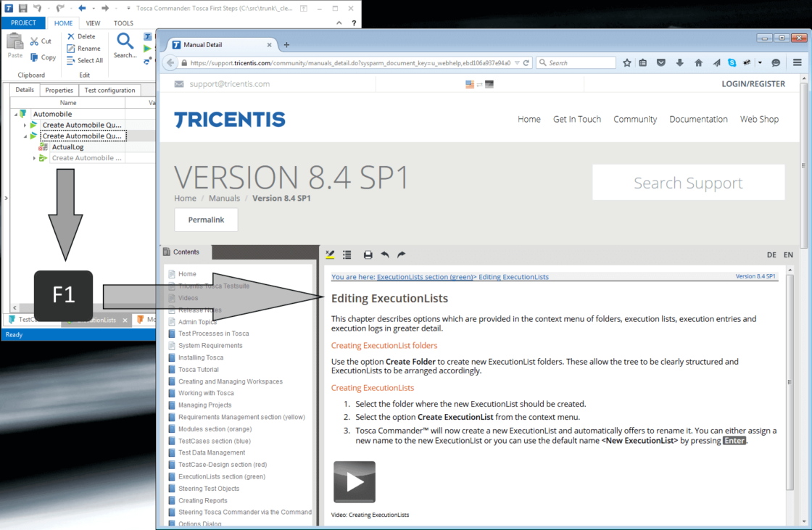The height and width of the screenshot is (530, 812).
Task: Click the LOGIN/REGISTER link
Action: pyautogui.click(x=753, y=84)
